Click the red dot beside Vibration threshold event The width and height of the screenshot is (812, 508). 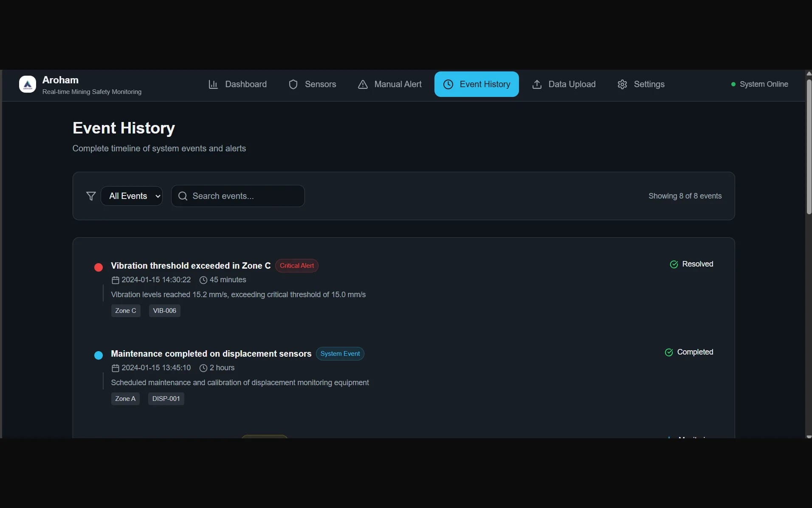click(x=99, y=267)
